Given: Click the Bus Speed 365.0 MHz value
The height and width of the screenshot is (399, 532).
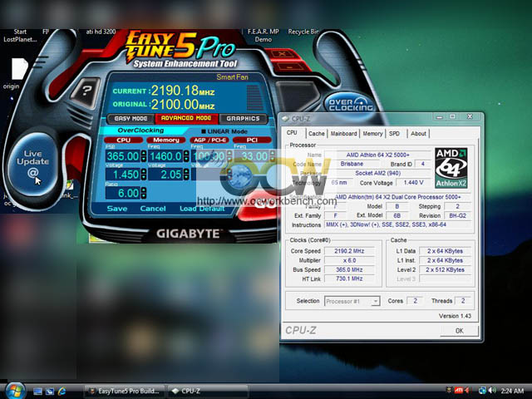Looking at the screenshot, I should [349, 269].
